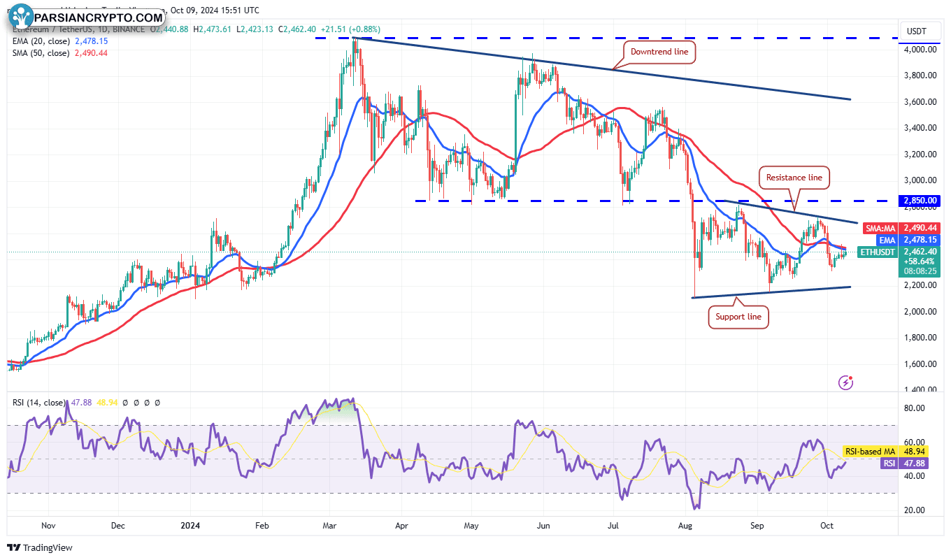This screenshot has height=560, width=951.
Task: Click the SMA (50, close) indicator legend
Action: (x=59, y=53)
